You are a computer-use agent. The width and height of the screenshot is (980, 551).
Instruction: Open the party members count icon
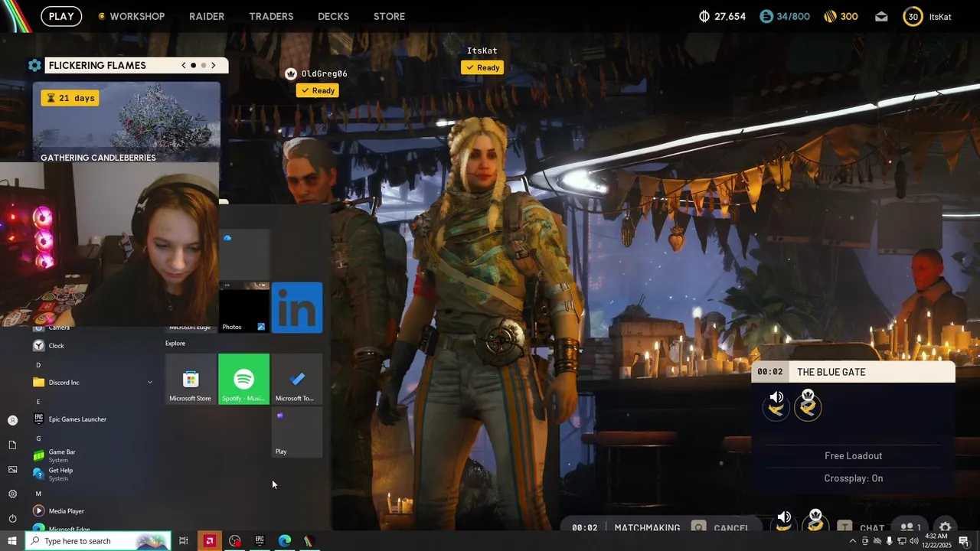[910, 527]
